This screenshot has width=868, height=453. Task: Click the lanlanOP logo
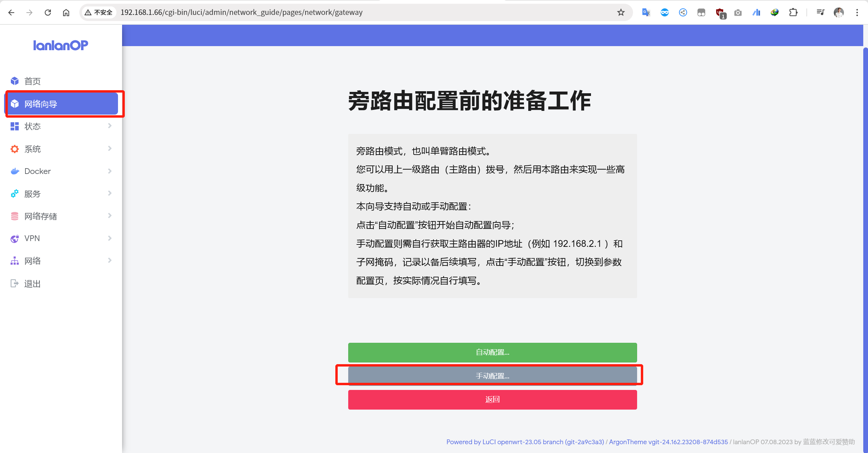click(x=60, y=45)
